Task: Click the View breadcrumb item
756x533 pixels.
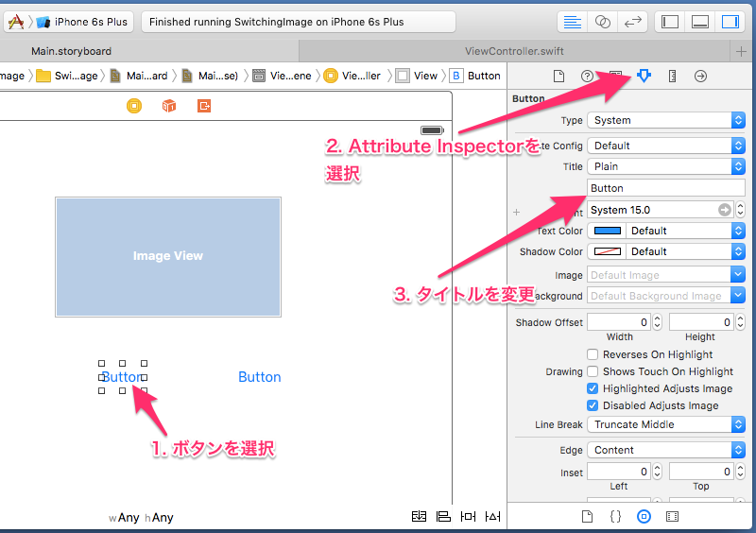Action: point(418,76)
